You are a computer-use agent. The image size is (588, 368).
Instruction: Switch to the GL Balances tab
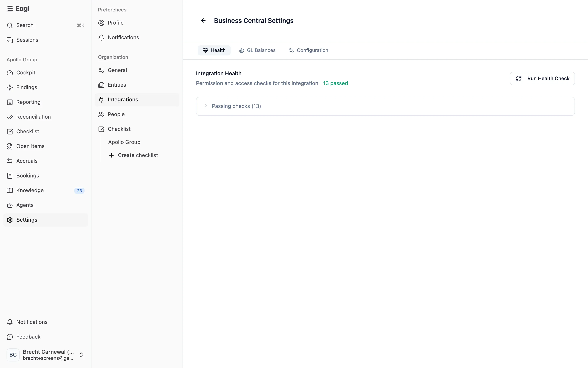(x=257, y=50)
